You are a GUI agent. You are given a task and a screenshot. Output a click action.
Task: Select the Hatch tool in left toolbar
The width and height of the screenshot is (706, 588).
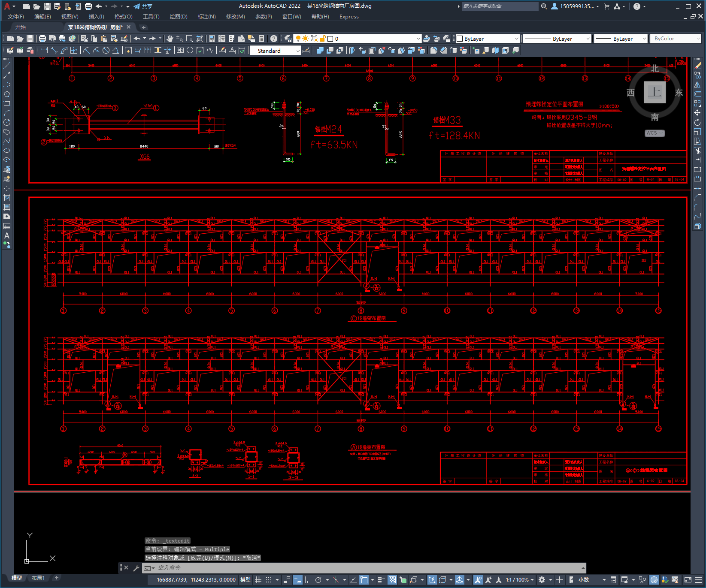click(7, 198)
